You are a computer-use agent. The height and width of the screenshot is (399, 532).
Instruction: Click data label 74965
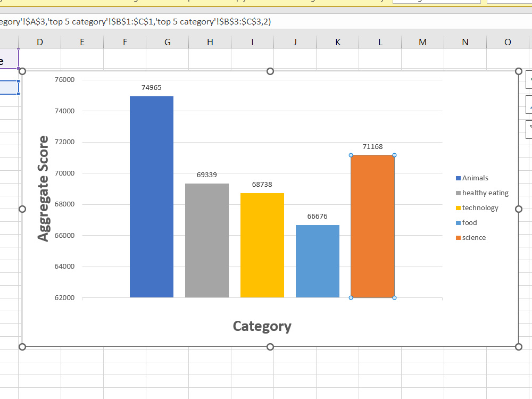151,88
